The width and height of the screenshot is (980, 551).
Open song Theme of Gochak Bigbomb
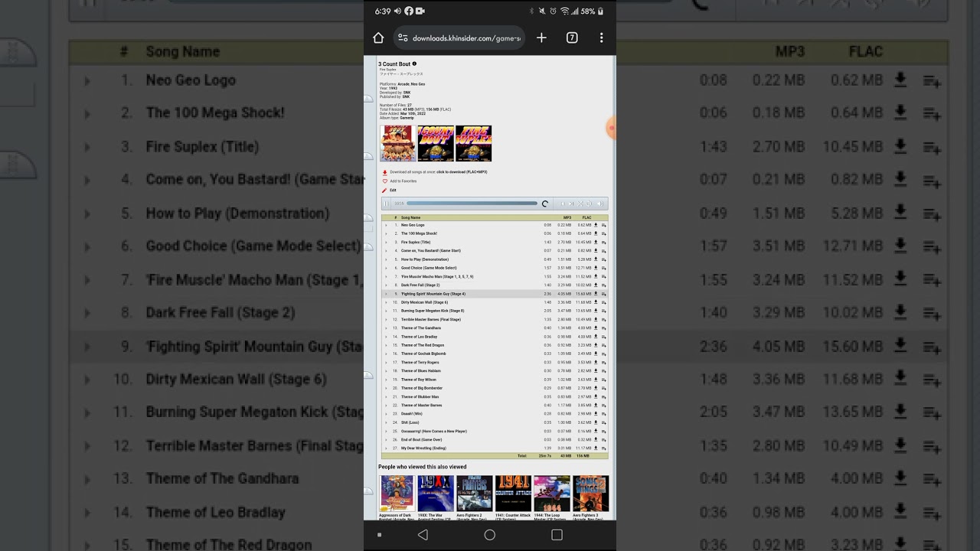(423, 354)
